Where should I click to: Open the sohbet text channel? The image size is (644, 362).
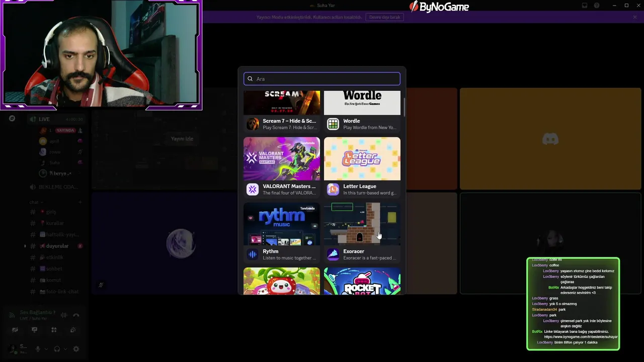click(55, 269)
